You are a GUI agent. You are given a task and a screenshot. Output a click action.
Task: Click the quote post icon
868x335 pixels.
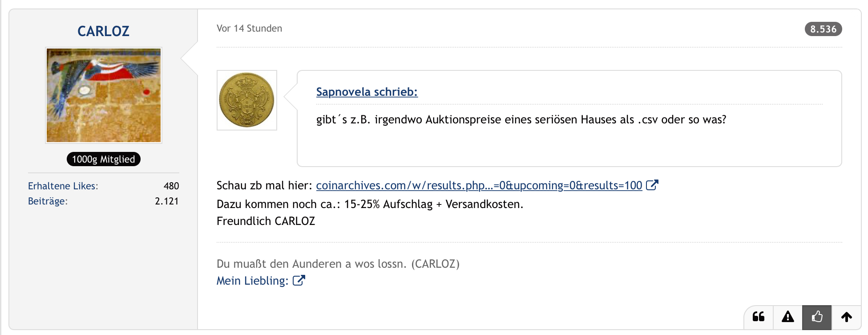(x=759, y=317)
